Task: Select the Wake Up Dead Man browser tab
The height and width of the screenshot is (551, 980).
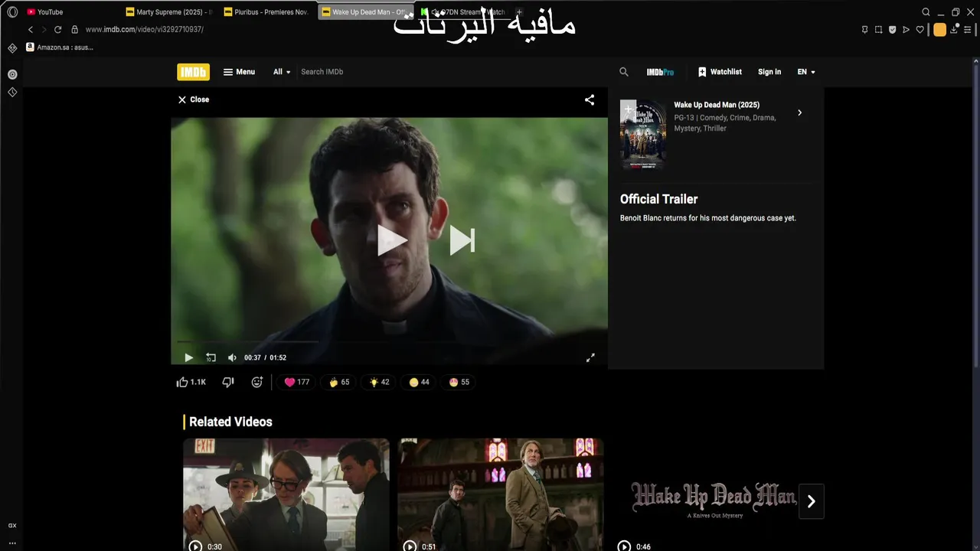Action: [x=366, y=12]
